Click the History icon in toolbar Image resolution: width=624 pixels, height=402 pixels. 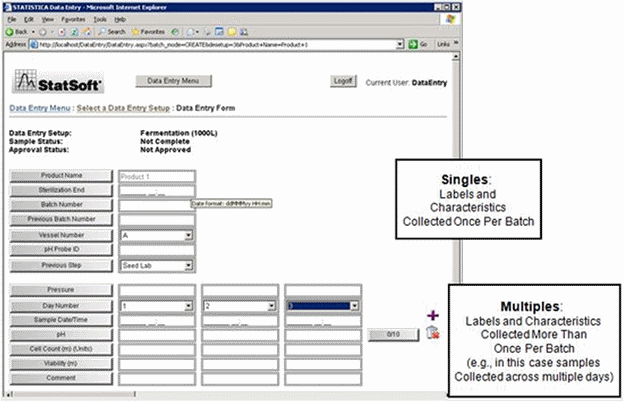click(x=174, y=32)
